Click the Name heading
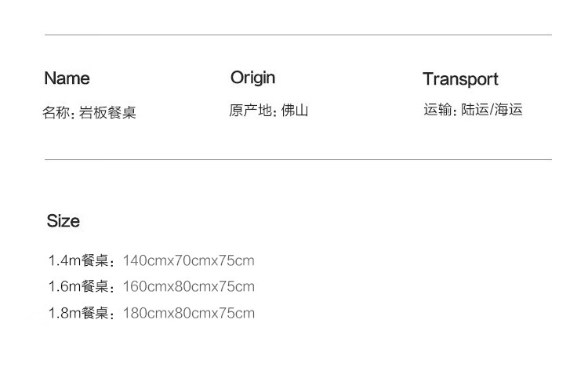This screenshot has height=389, width=588. [x=67, y=78]
